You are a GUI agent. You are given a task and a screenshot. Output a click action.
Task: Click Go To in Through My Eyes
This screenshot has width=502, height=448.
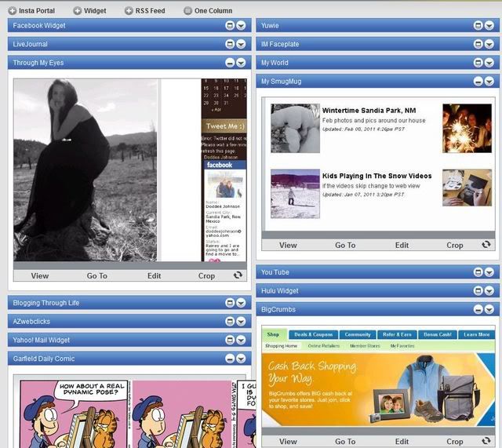click(97, 275)
